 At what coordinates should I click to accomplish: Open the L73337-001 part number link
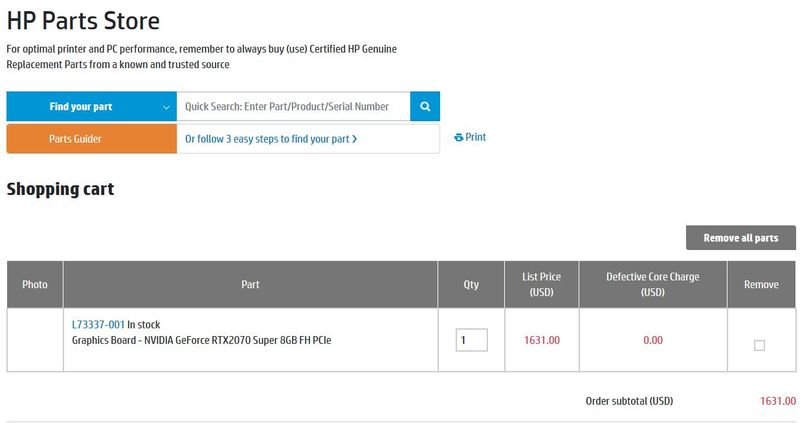98,325
